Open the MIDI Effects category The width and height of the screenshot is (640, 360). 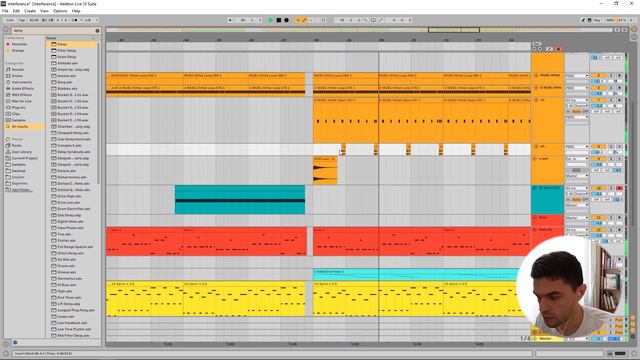pyautogui.click(x=22, y=95)
